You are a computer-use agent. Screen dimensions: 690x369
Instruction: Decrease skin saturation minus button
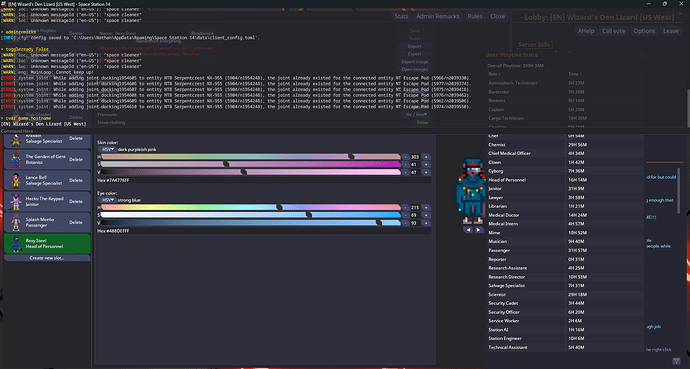[405, 164]
